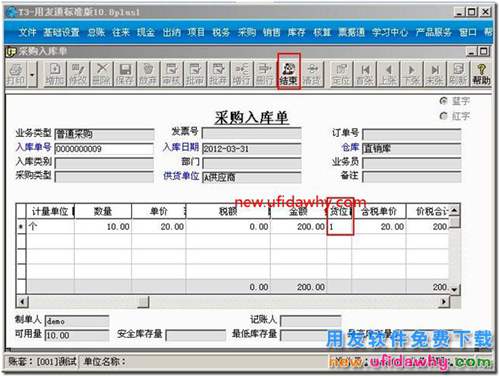Select the 红字 radio button

443,116
